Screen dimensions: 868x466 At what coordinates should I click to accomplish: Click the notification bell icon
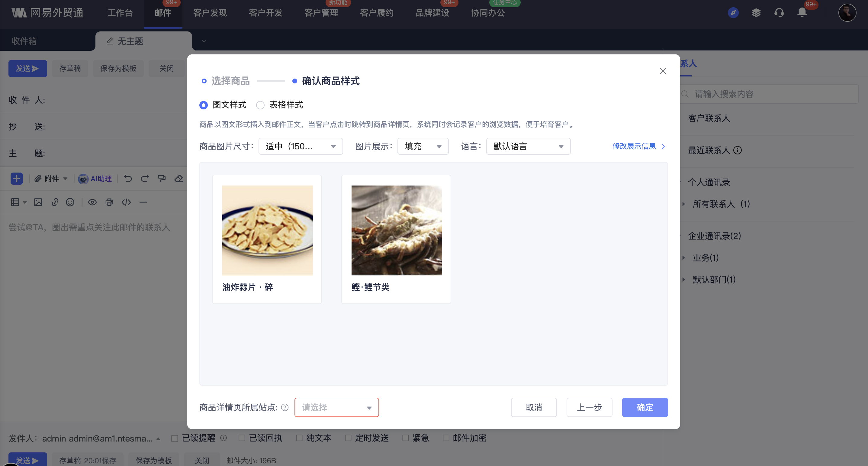[x=802, y=13]
